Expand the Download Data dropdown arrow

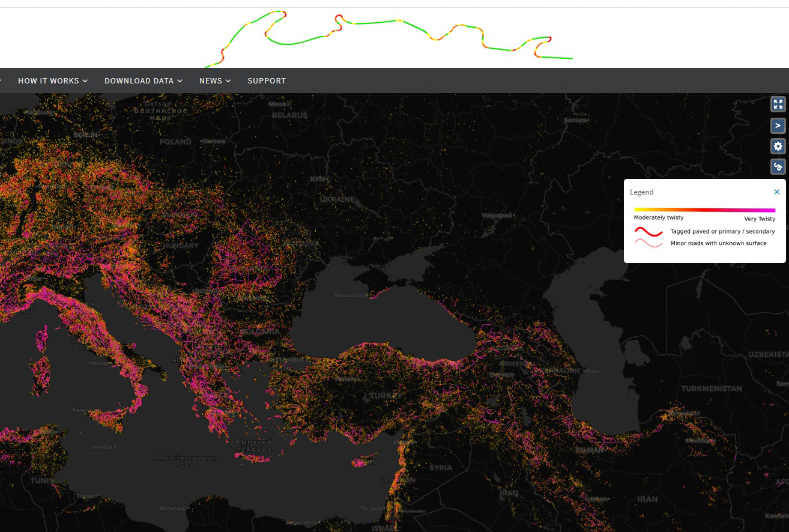180,81
